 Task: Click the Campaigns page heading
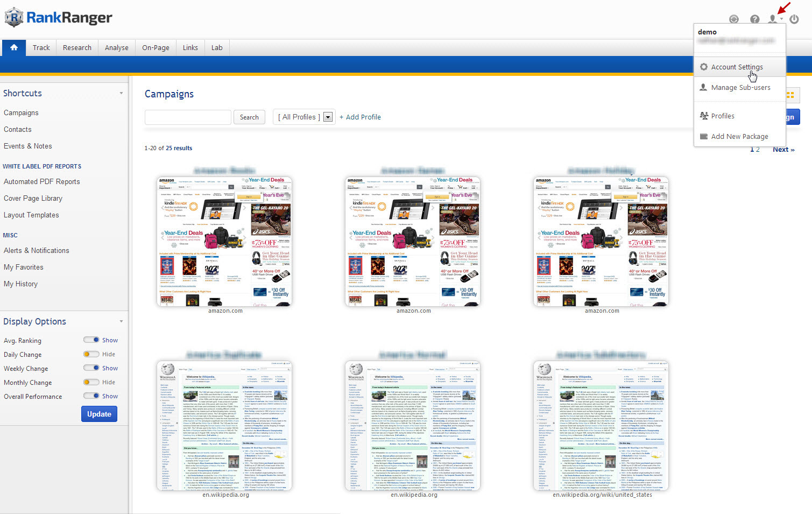pyautogui.click(x=169, y=94)
